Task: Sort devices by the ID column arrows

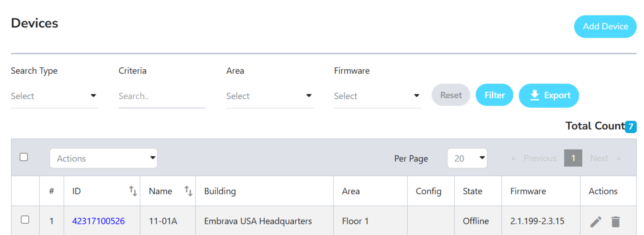Action: pyautogui.click(x=133, y=191)
